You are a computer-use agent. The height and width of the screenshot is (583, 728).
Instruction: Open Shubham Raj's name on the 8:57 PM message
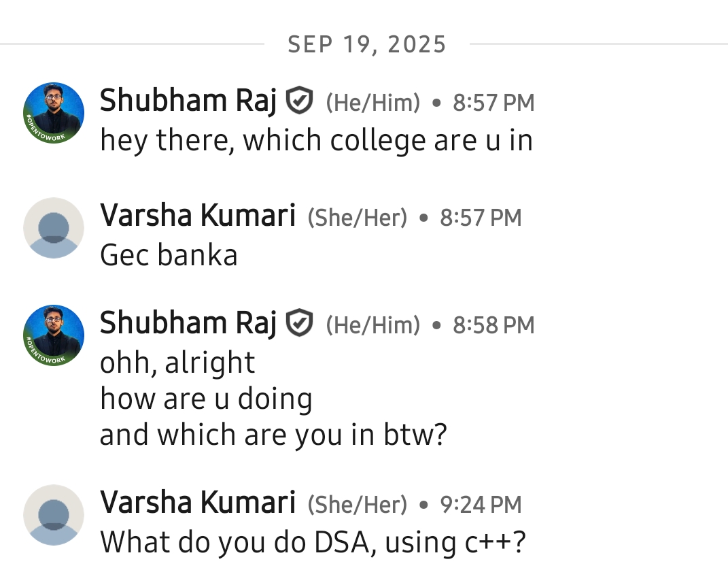pos(188,102)
